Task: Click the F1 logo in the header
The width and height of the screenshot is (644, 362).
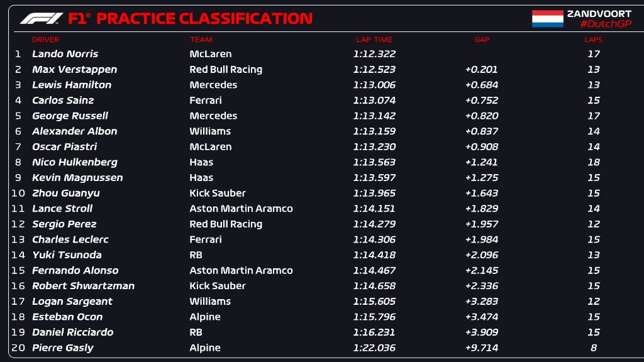Action: 41,19
